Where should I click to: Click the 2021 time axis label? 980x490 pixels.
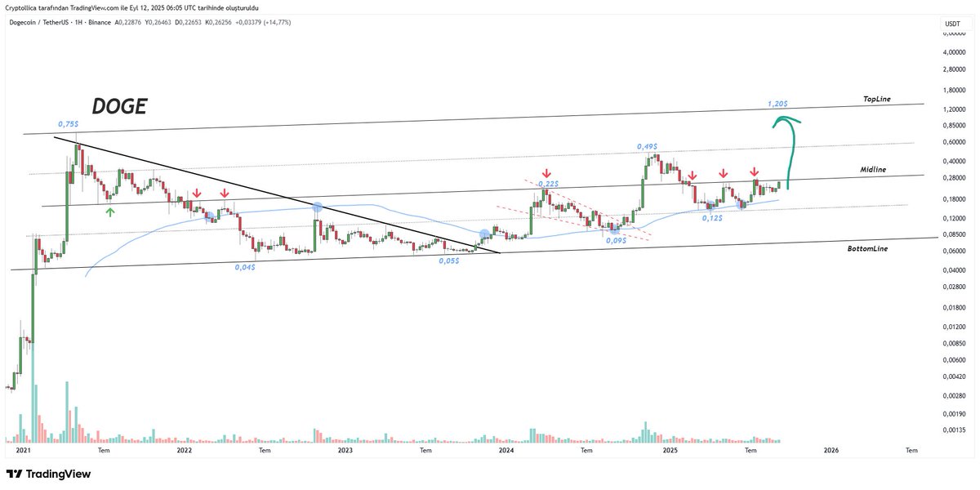(x=23, y=450)
